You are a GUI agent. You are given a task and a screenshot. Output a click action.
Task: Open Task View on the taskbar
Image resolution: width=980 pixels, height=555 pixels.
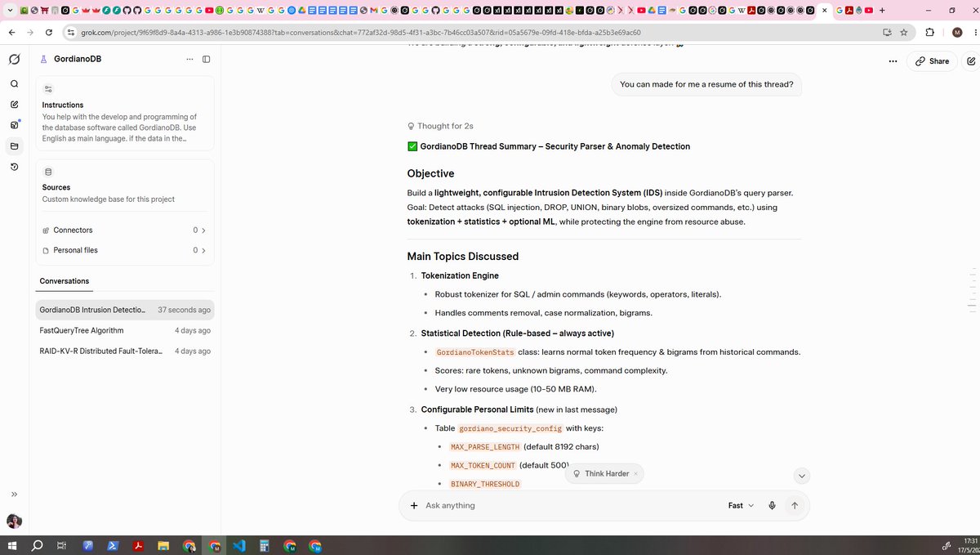click(61, 545)
